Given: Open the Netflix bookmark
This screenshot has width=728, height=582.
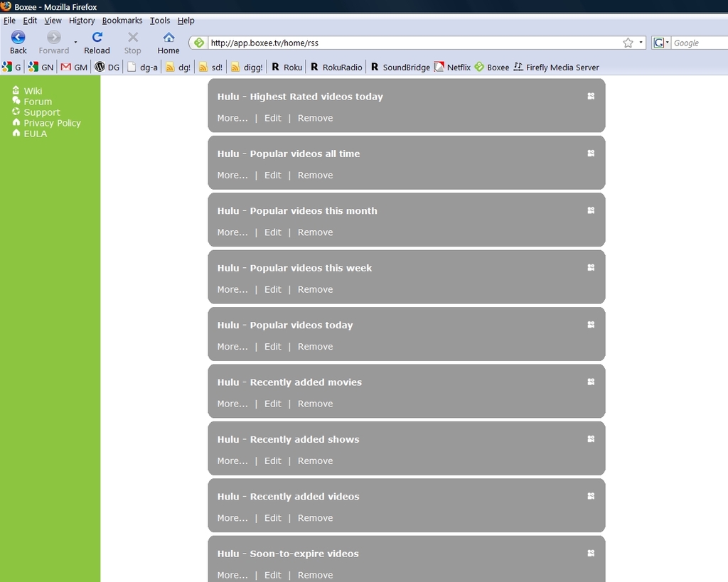Looking at the screenshot, I should 453,68.
